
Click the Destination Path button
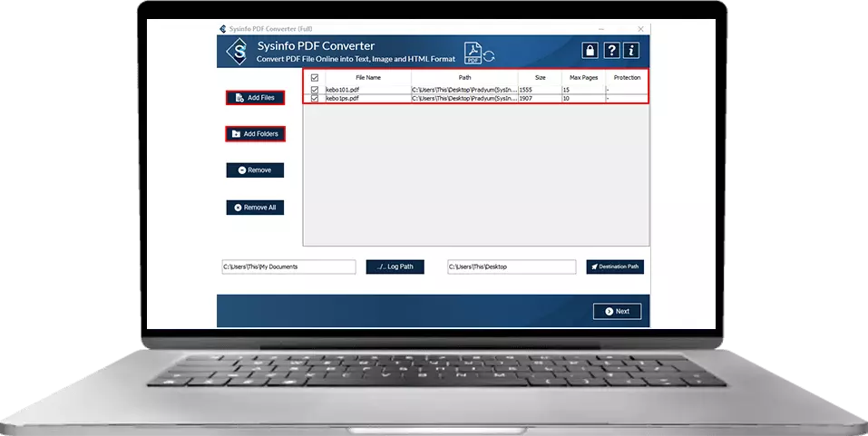coord(615,266)
